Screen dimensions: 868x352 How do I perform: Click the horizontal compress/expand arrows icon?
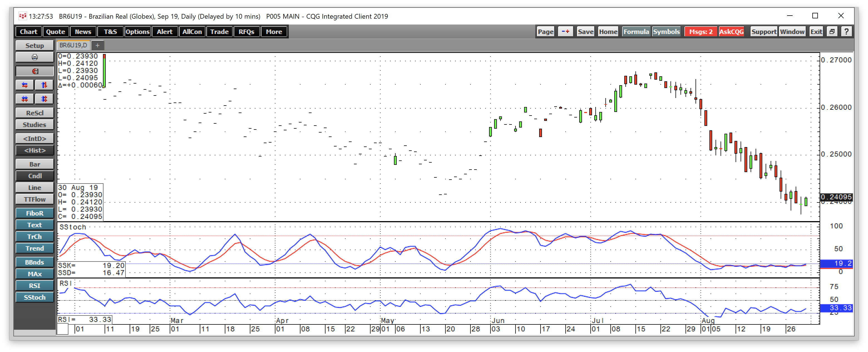click(x=24, y=99)
